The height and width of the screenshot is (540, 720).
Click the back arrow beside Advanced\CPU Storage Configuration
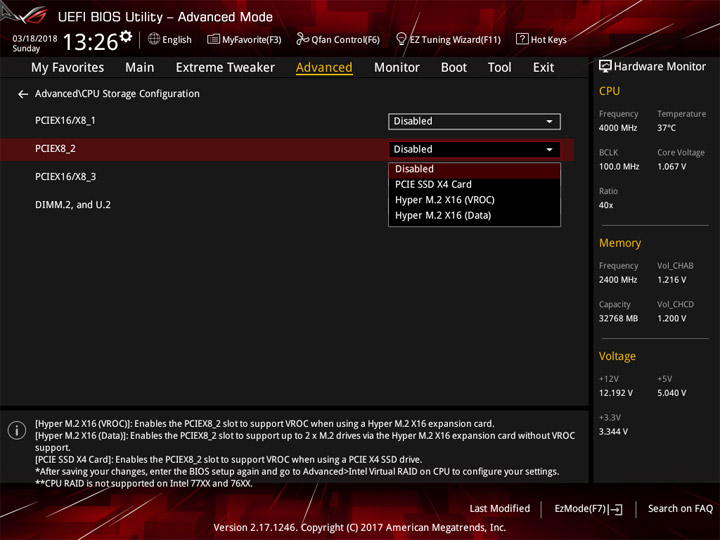tap(22, 94)
